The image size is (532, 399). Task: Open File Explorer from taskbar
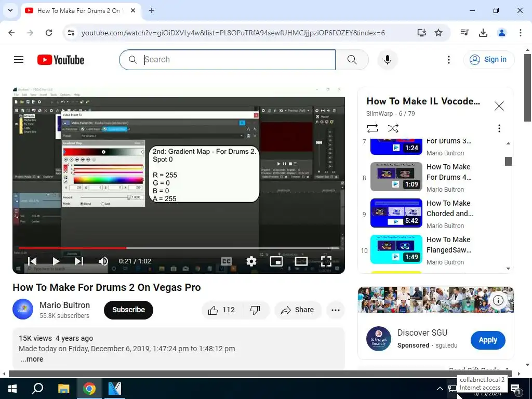pos(63,389)
